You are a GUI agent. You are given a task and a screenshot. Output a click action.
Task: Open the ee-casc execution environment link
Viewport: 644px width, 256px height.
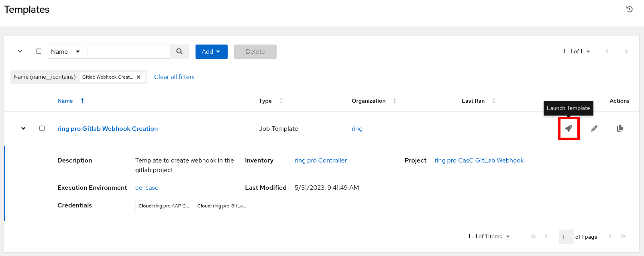tap(147, 188)
